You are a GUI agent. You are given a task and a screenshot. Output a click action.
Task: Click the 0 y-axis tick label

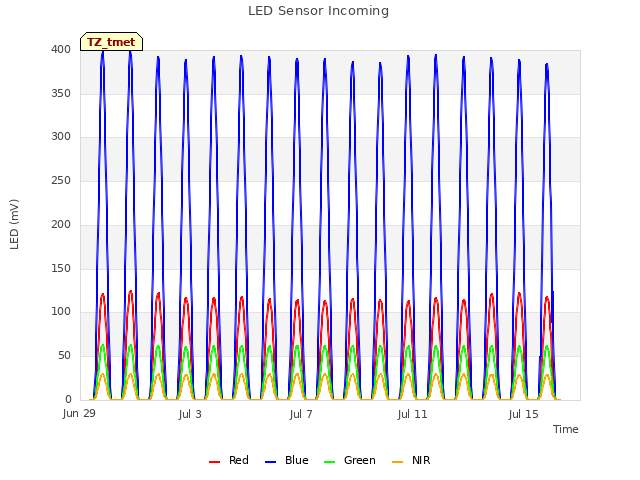tap(68, 399)
